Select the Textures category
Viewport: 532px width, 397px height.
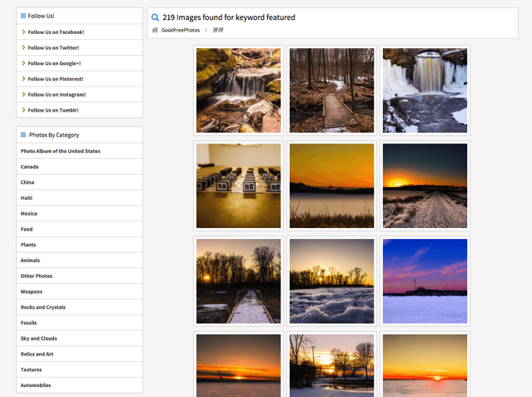31,370
